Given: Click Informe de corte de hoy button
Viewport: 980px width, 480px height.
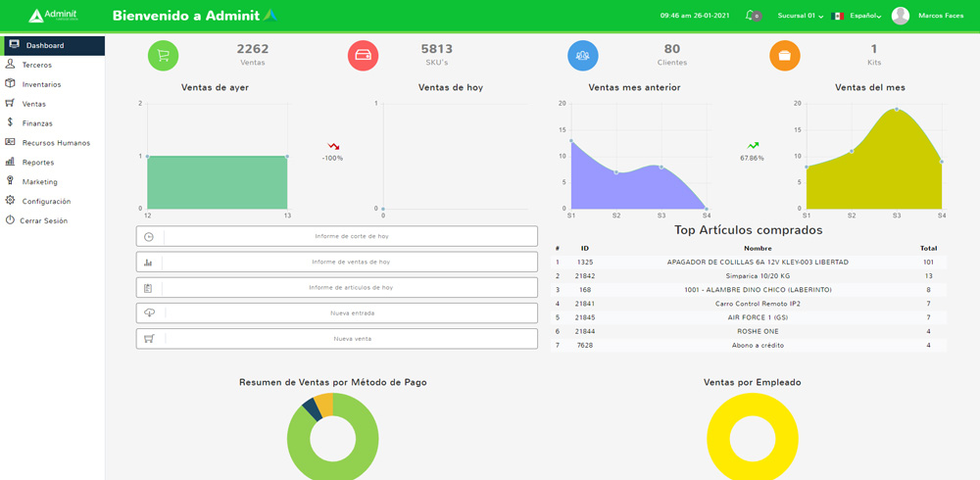Looking at the screenshot, I should (x=337, y=236).
